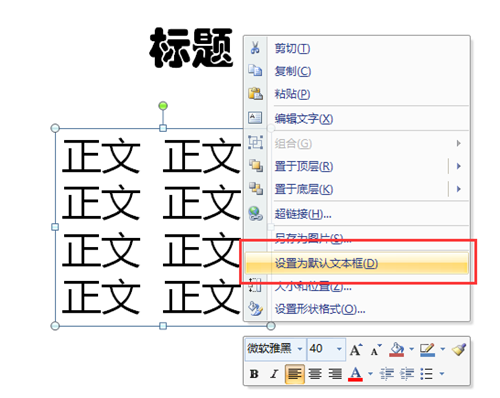The height and width of the screenshot is (398, 500).
Task: Click the globe hyperlink icon for 超链接
Action: (256, 214)
